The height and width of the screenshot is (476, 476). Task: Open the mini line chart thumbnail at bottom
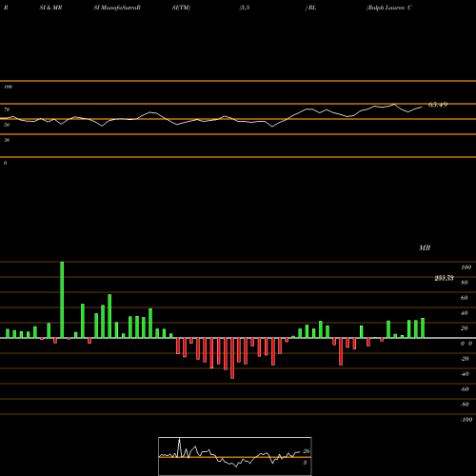(235, 456)
